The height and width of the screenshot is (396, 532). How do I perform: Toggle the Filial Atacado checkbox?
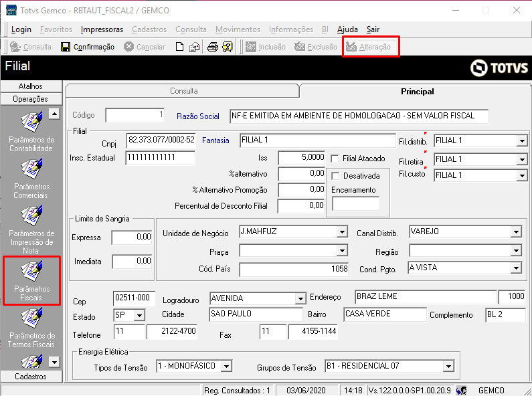(x=335, y=159)
